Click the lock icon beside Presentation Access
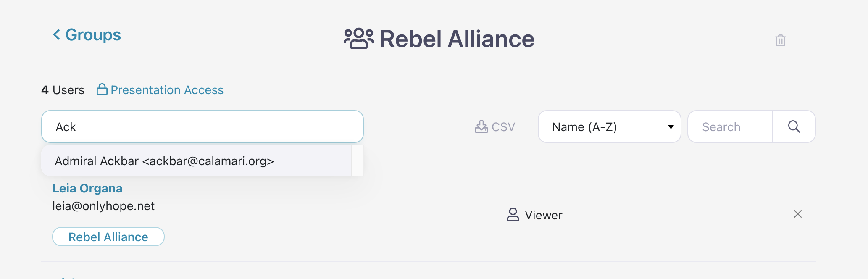The height and width of the screenshot is (279, 868). [x=102, y=89]
